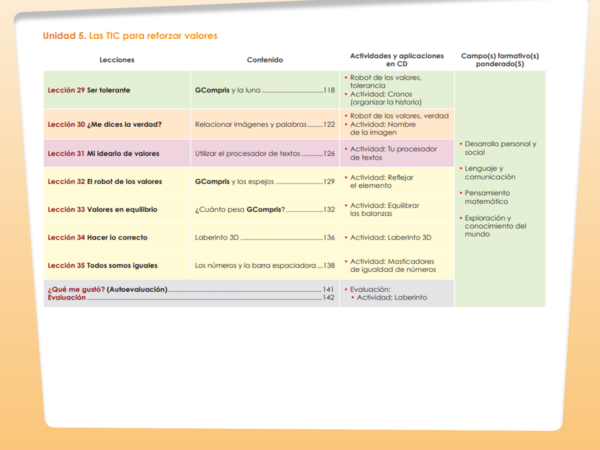Select "Lección 32 El robot de los valores"

[105, 181]
